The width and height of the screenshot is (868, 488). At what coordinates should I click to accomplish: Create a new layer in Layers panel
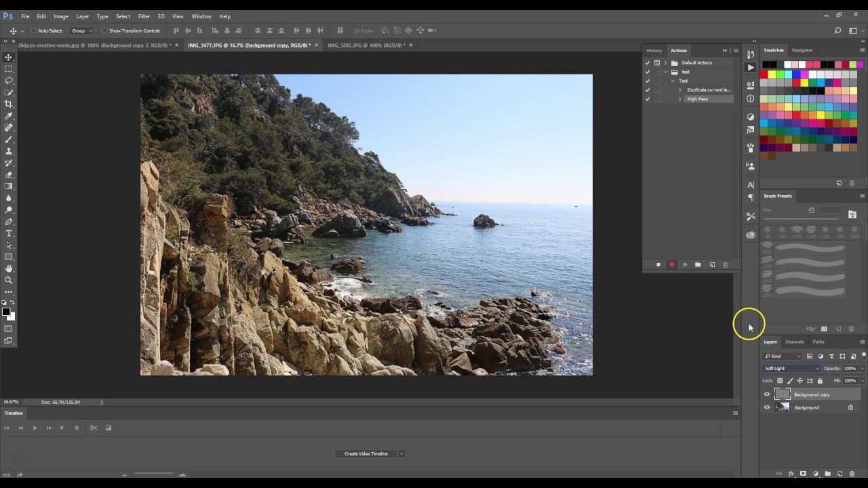[x=840, y=474]
